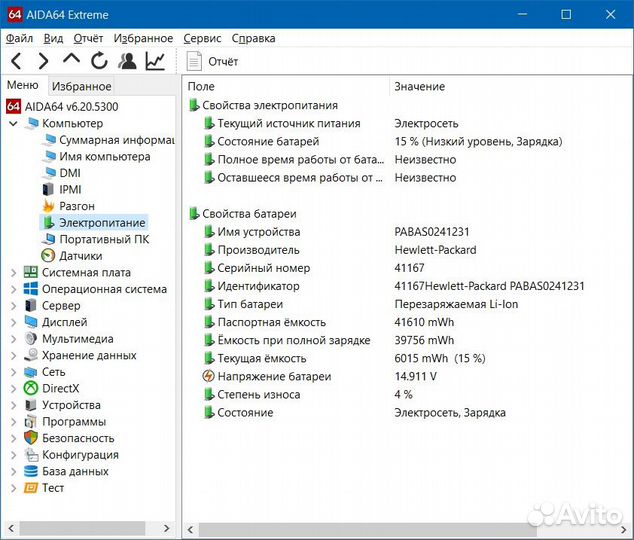The image size is (634, 540).
Task: Open the Отчёт menu in menu bar
Action: [x=88, y=38]
